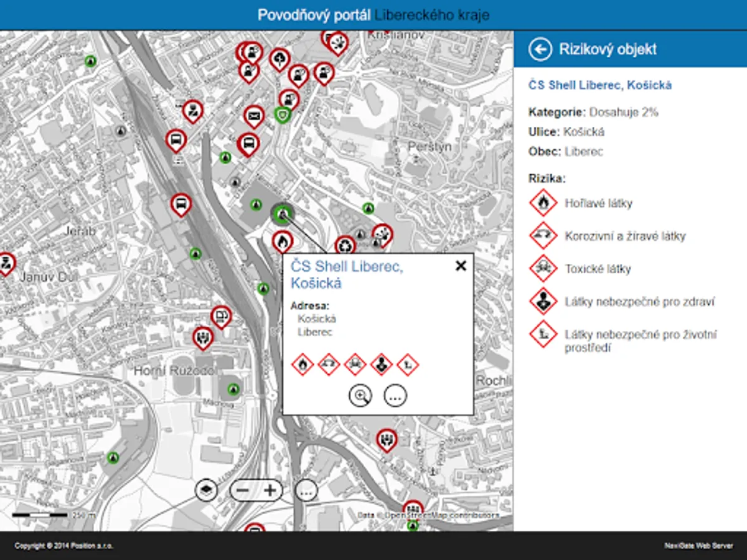Screen dimensions: 747x560
Task: Click the Ulice: Košická line
Action: point(566,132)
